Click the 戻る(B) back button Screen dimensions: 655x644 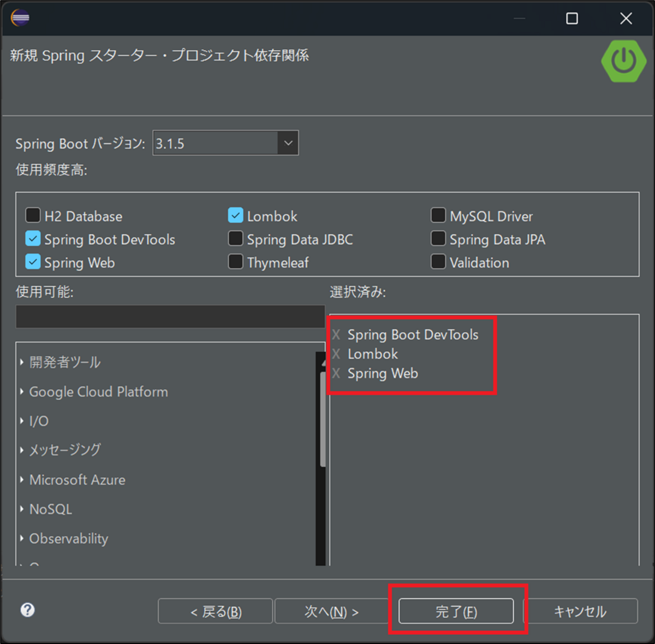215,611
